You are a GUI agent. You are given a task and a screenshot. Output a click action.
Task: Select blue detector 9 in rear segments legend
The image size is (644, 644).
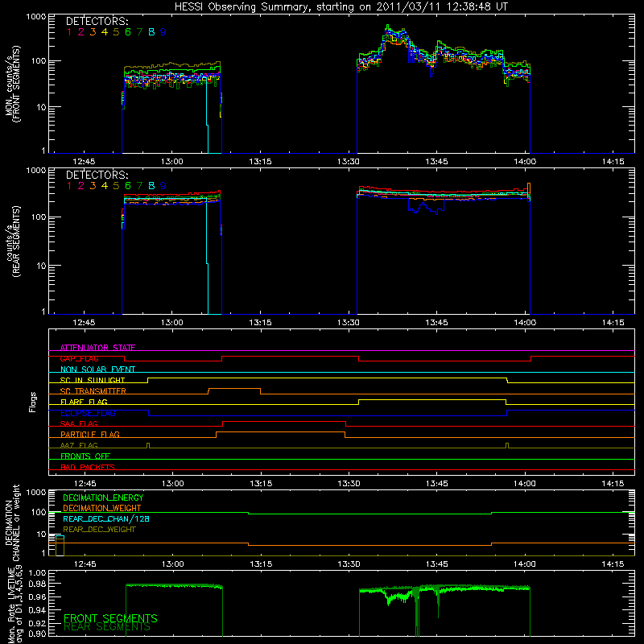click(163, 186)
